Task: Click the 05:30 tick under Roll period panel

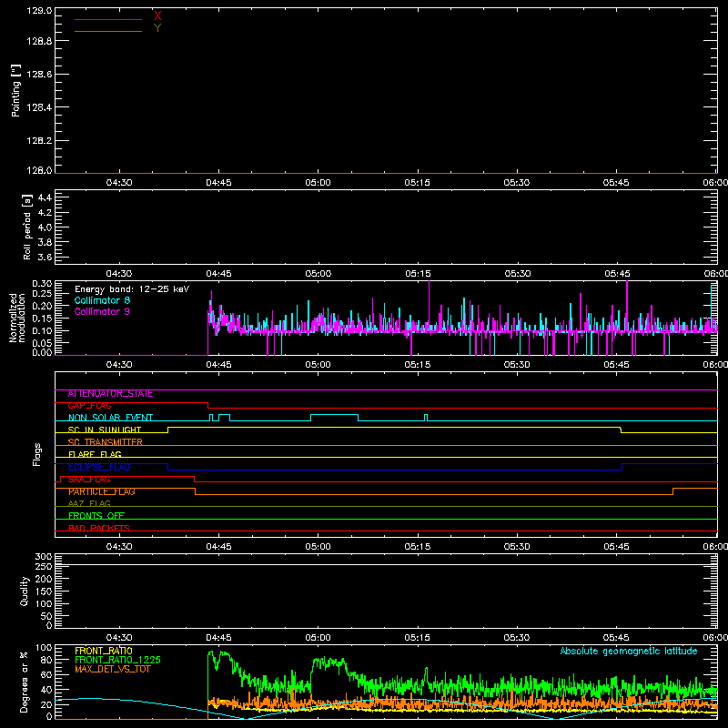Action: pyautogui.click(x=517, y=274)
